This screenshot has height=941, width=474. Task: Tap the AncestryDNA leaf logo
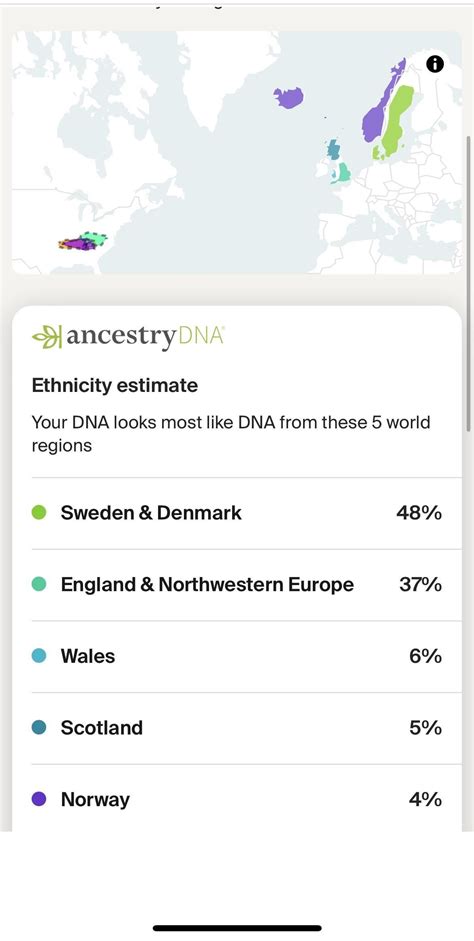coord(47,337)
